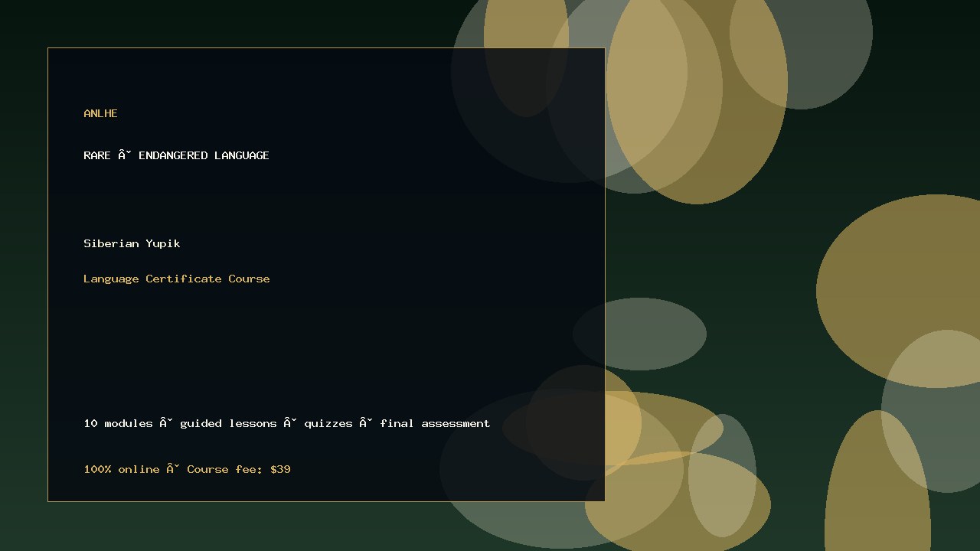Select the "Language Certificate Course" subtitle
The width and height of the screenshot is (980, 551).
[176, 279]
